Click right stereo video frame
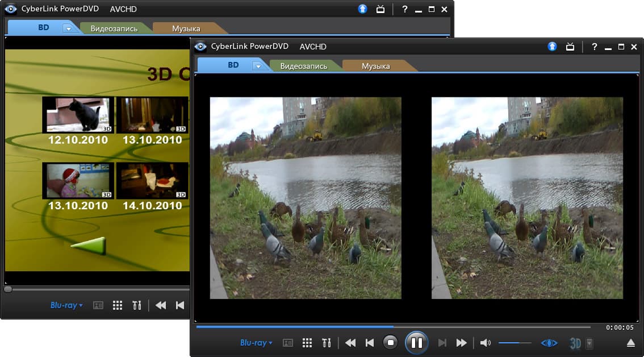 [x=528, y=198]
